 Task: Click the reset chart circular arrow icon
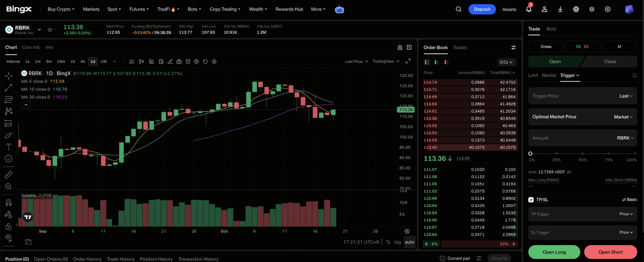(205, 61)
